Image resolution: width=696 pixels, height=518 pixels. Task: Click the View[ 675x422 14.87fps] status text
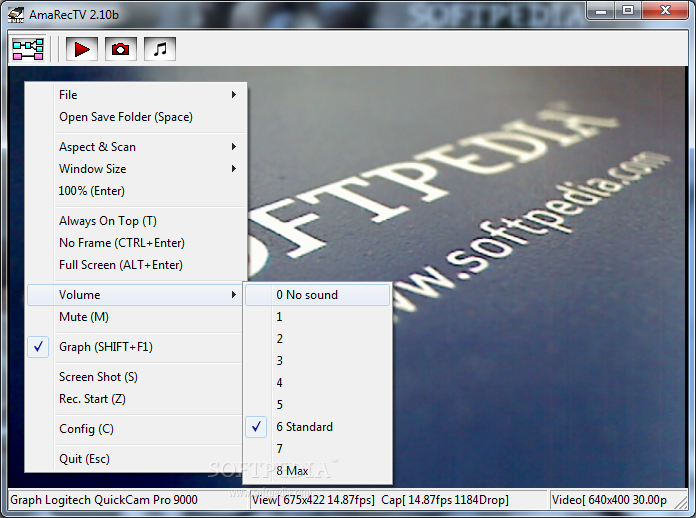tap(313, 500)
